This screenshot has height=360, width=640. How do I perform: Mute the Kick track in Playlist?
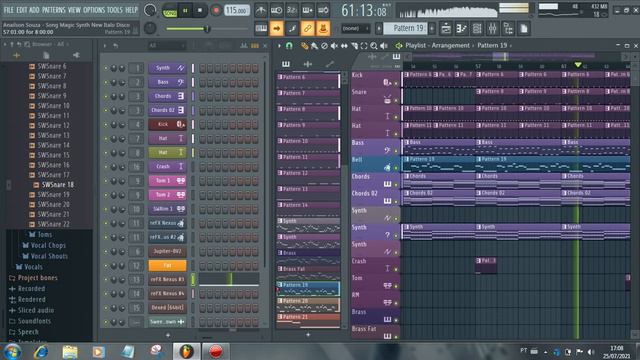tap(396, 83)
